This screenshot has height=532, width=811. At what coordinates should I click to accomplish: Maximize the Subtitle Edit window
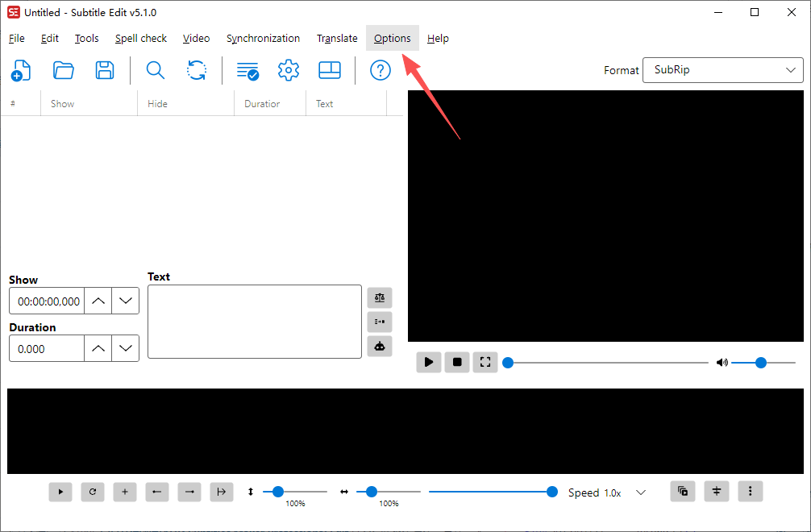[755, 12]
